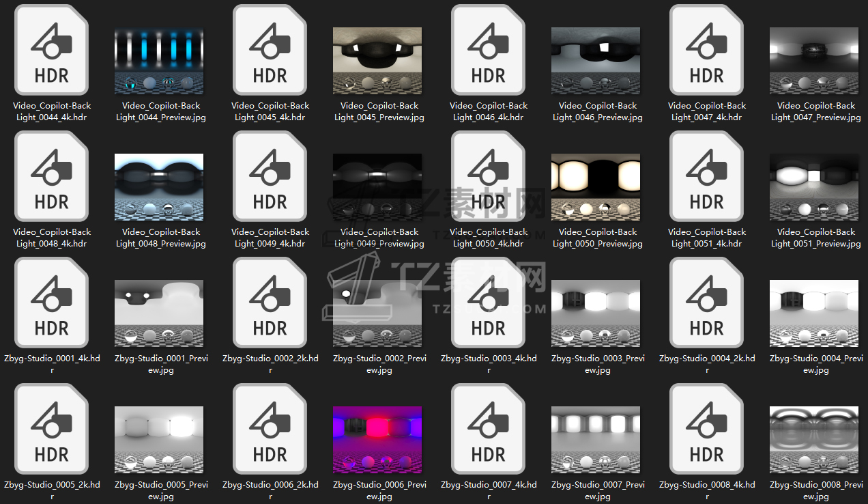
Task: Click filename text Zbyg-Studio_0006_2k.hdr
Action: [x=270, y=490]
